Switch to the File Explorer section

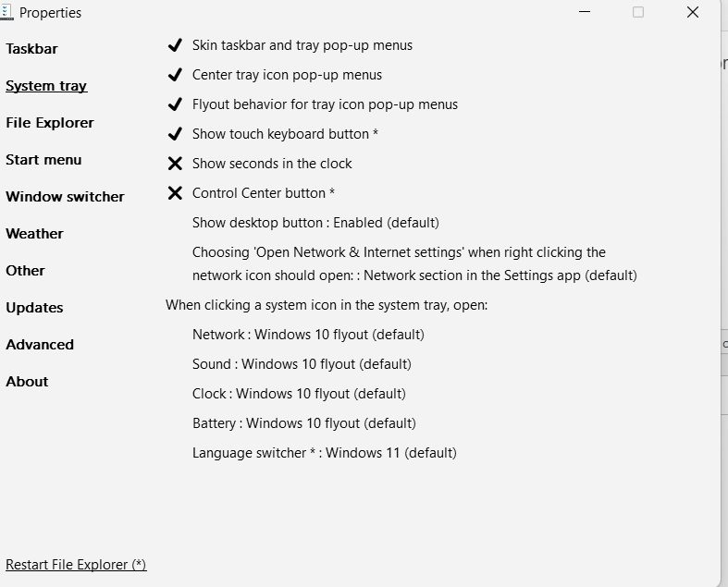coord(49,123)
